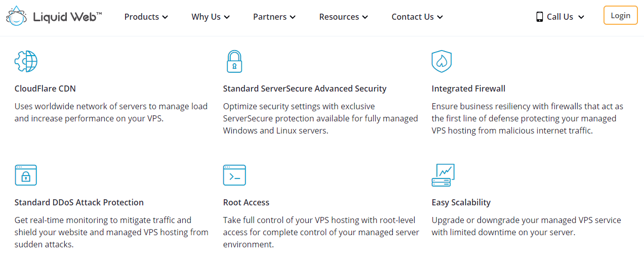The width and height of the screenshot is (644, 262).
Task: Open the Contact Us menu
Action: pos(417,17)
